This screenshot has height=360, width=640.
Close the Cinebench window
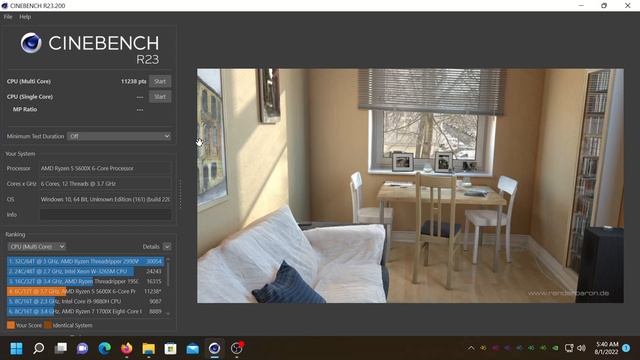(628, 5)
